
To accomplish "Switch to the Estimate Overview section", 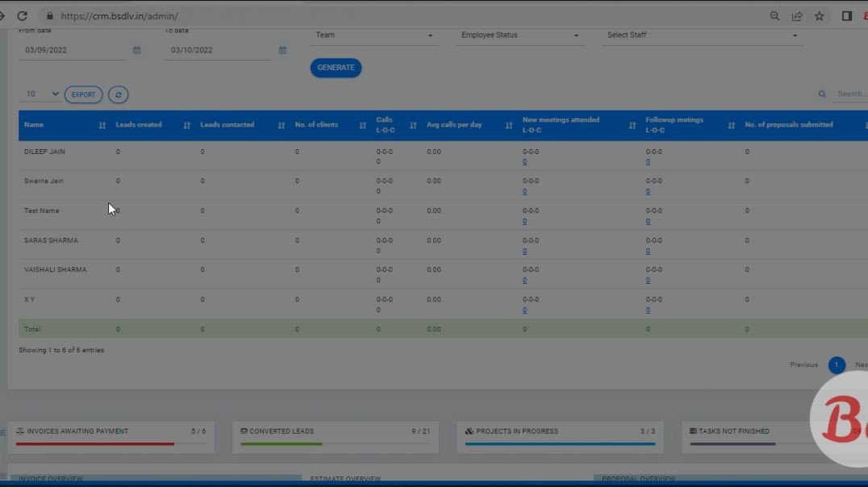I will (x=345, y=478).
